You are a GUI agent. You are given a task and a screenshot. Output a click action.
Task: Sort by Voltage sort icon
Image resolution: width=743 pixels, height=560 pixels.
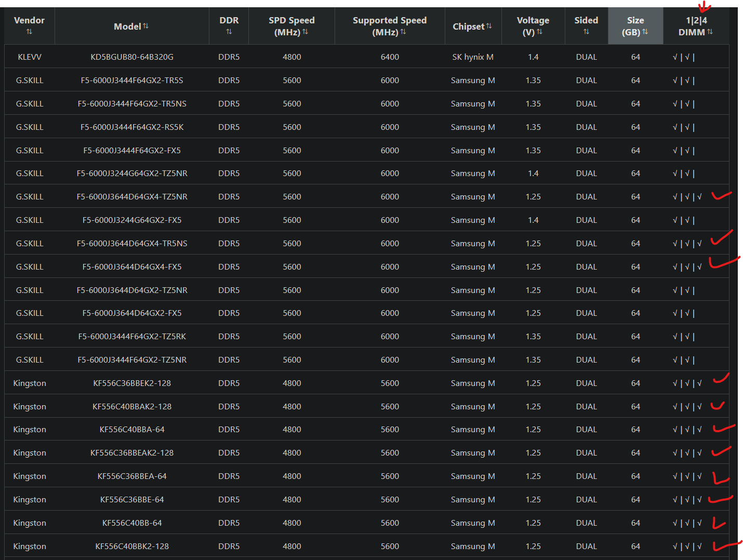(539, 32)
